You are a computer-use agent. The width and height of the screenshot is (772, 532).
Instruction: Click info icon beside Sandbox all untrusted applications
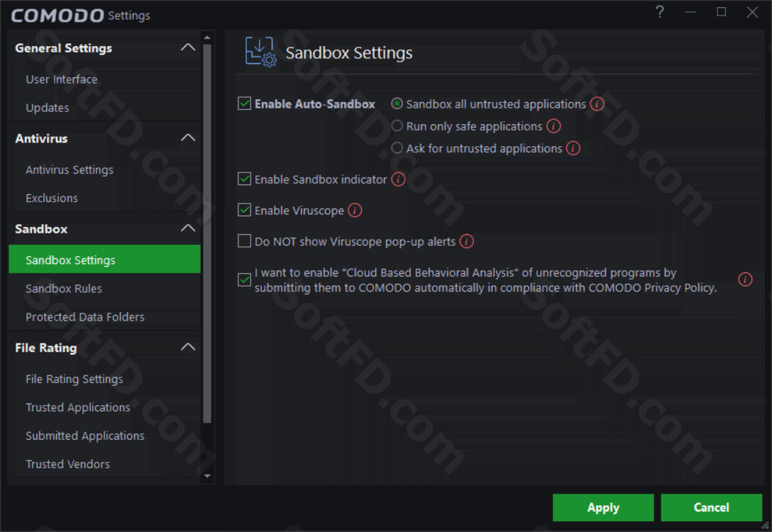tap(597, 104)
